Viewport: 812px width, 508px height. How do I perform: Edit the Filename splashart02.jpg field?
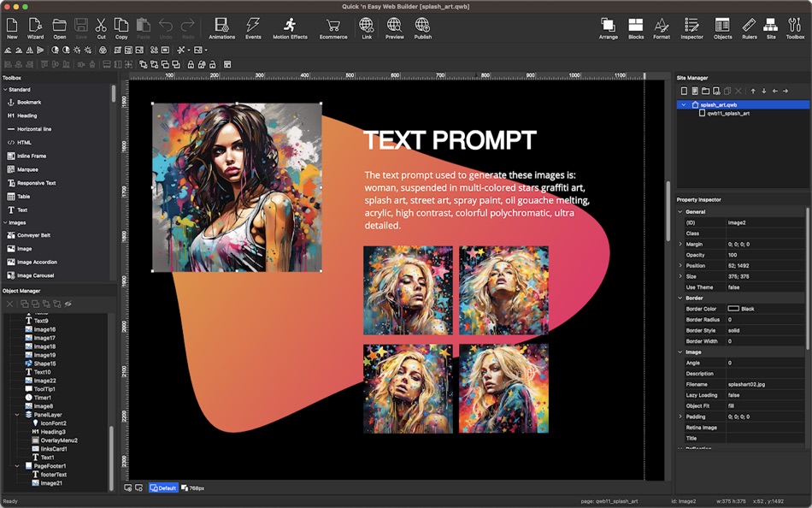click(765, 385)
